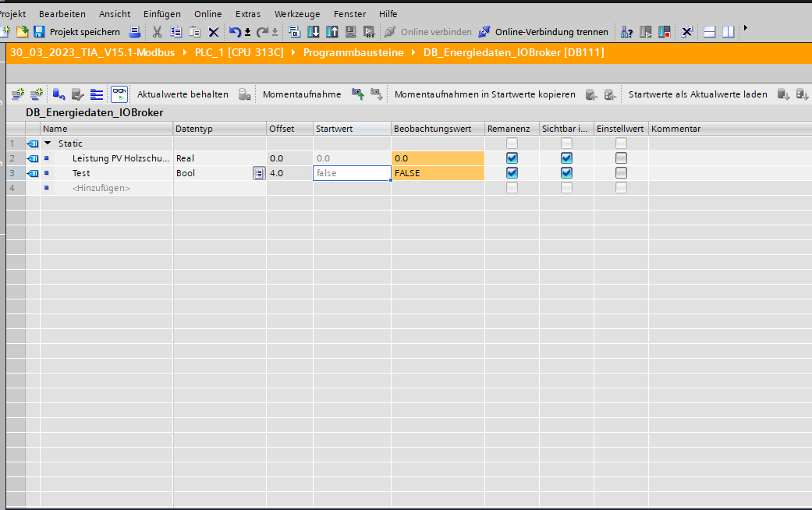The height and width of the screenshot is (510, 812).
Task: Click the download to device icon
Action: pos(314,32)
